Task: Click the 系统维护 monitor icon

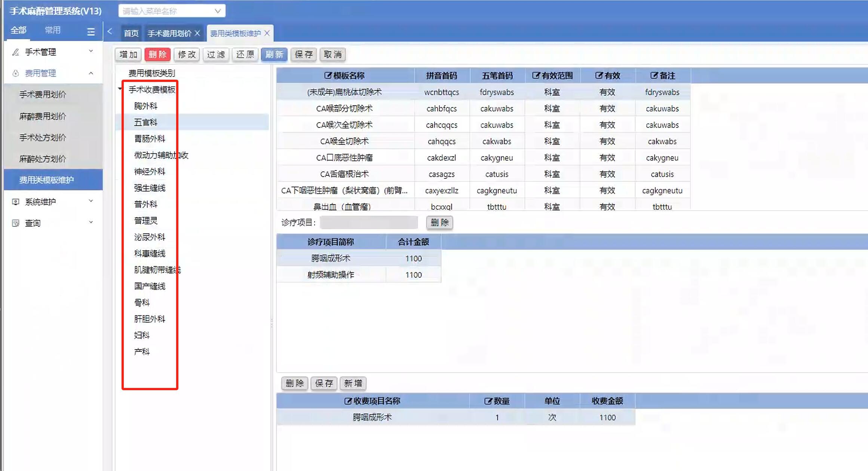Action: point(16,202)
